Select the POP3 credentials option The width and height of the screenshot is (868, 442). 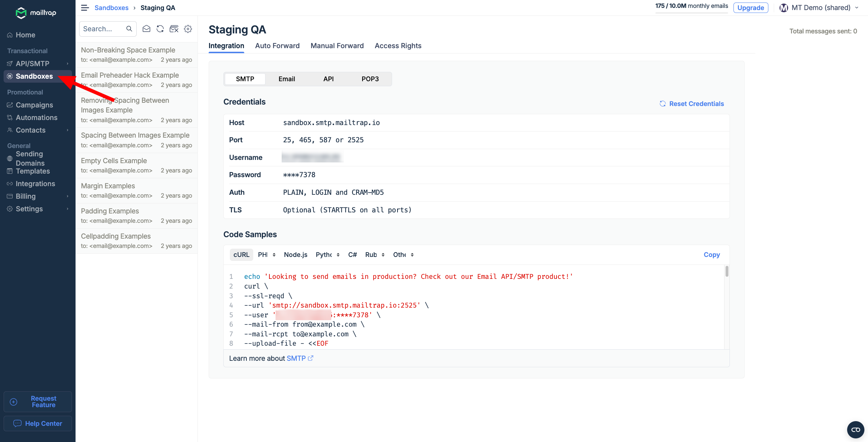pos(370,79)
